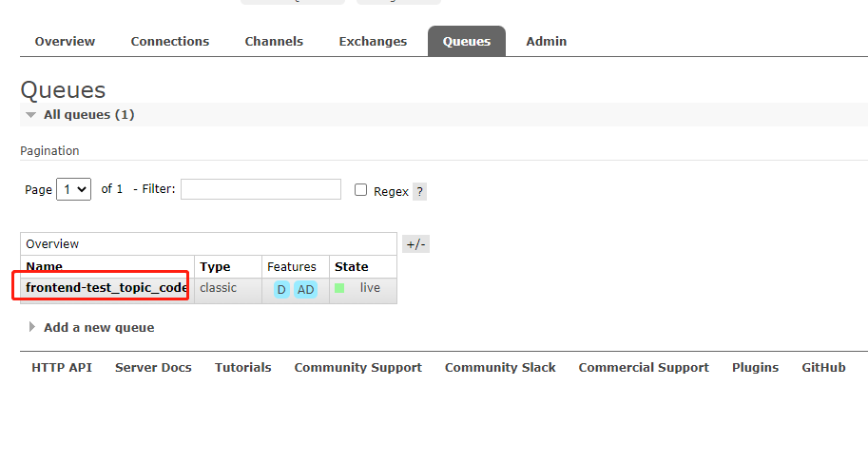Image resolution: width=868 pixels, height=463 pixels.
Task: Open the Page number dropdown
Action: 73,189
